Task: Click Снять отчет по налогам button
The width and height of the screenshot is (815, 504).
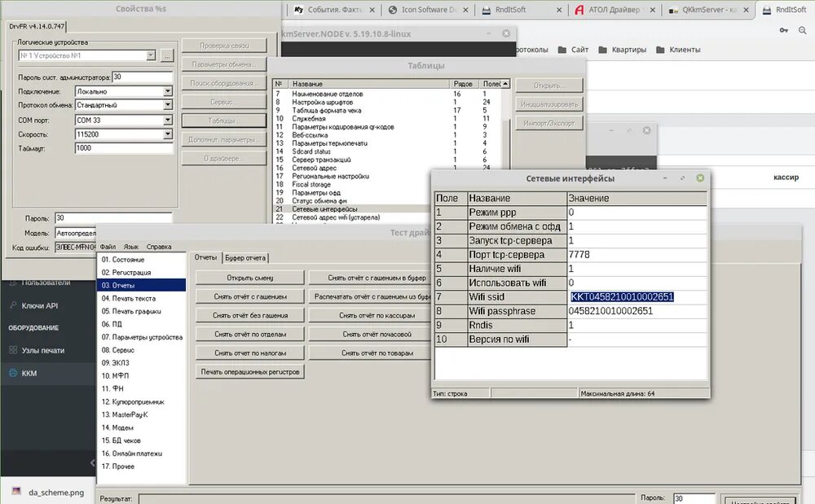Action: (x=250, y=353)
